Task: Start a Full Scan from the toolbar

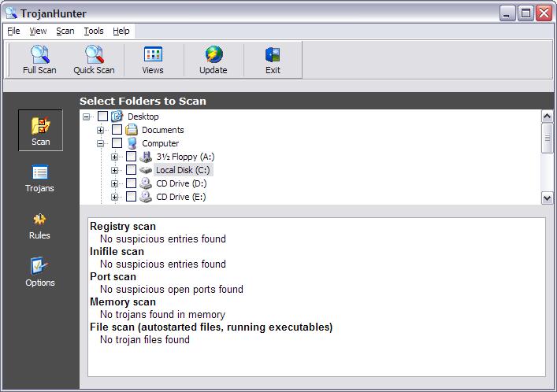Action: (x=39, y=60)
